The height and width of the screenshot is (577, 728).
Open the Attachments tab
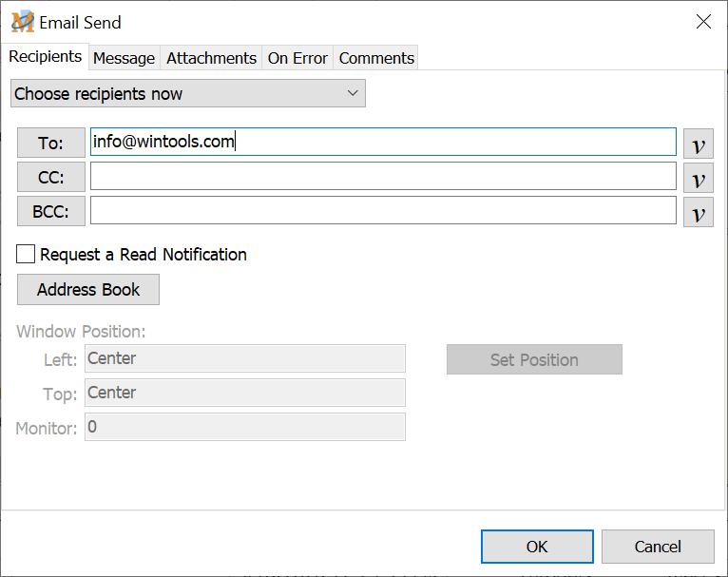pyautogui.click(x=211, y=58)
